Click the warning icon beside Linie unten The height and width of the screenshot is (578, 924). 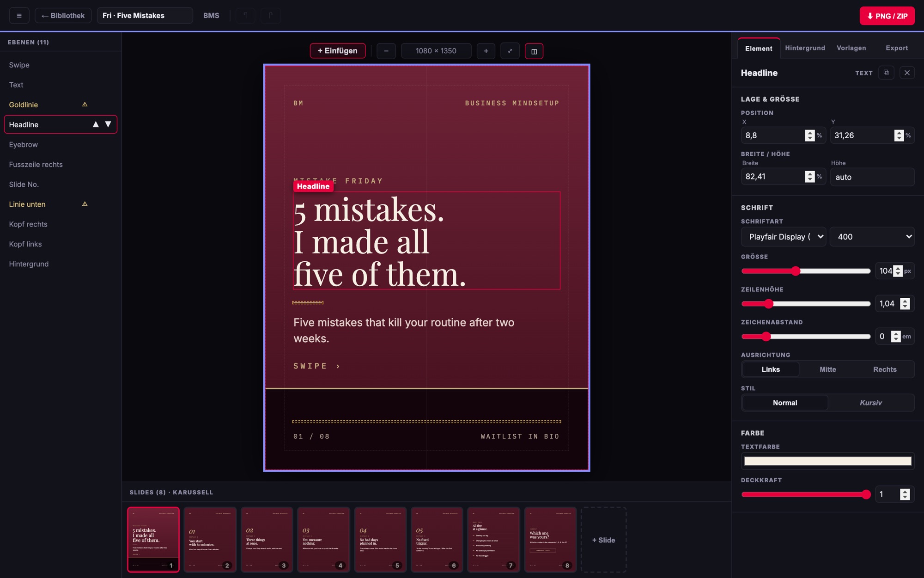(85, 204)
